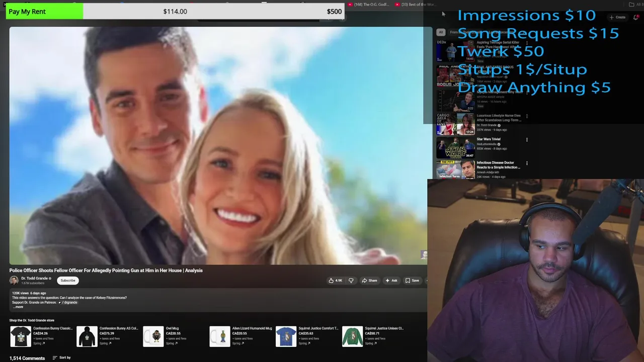Click the CA$50.71 price text
The height and width of the screenshot is (362, 644).
(372, 333)
